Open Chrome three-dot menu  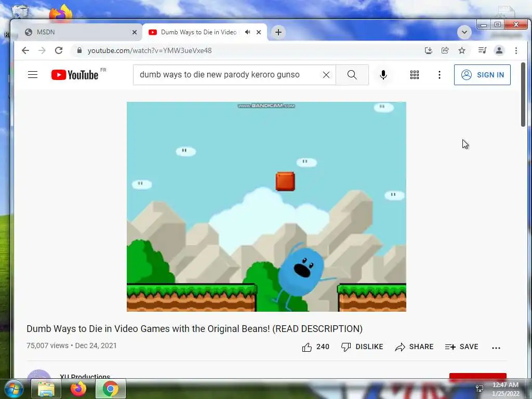coord(516,50)
